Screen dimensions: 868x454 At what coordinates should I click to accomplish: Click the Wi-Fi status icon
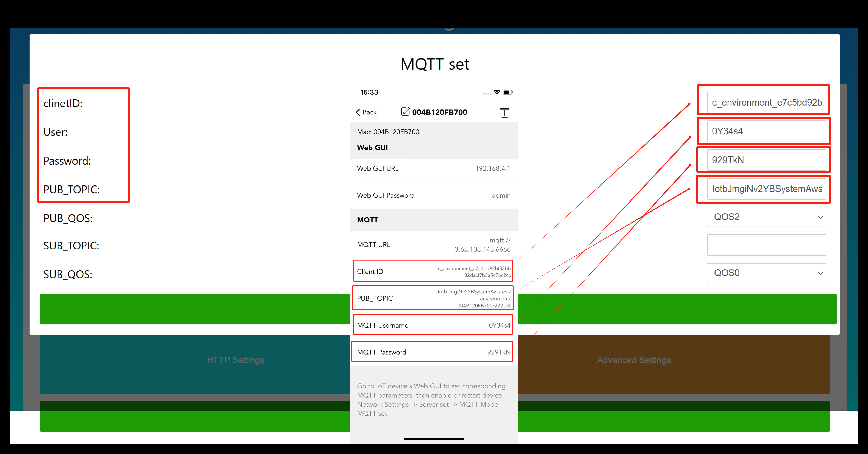pos(497,92)
